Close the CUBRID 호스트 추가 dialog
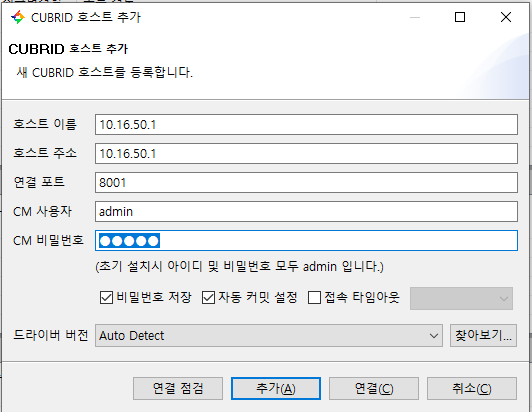This screenshot has height=412, width=532. click(506, 17)
